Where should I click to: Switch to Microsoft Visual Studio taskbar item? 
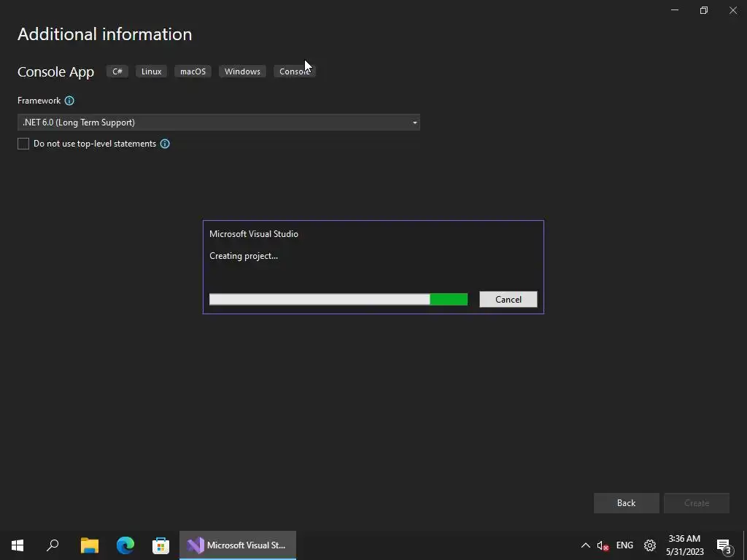tap(238, 545)
